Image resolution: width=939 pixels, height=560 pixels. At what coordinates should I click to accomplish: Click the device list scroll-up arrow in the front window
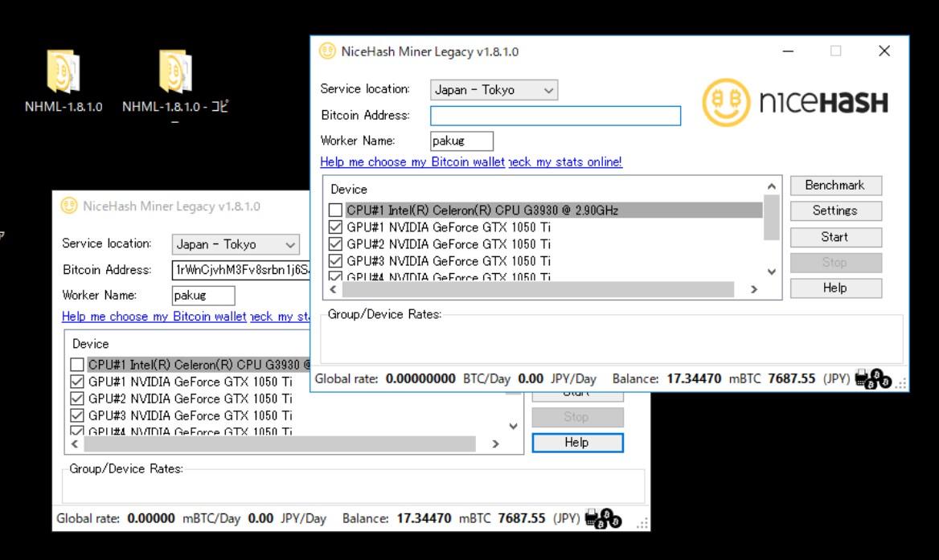(x=771, y=186)
